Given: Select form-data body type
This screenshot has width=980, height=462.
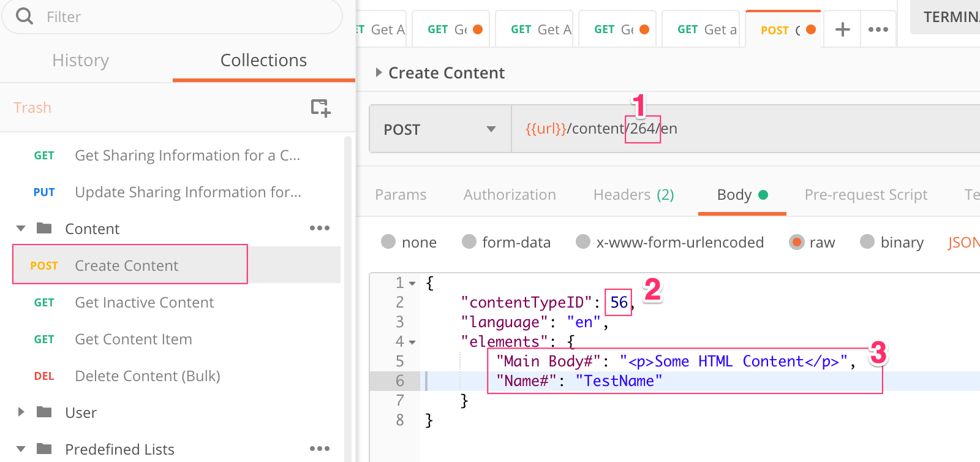Looking at the screenshot, I should [x=469, y=242].
